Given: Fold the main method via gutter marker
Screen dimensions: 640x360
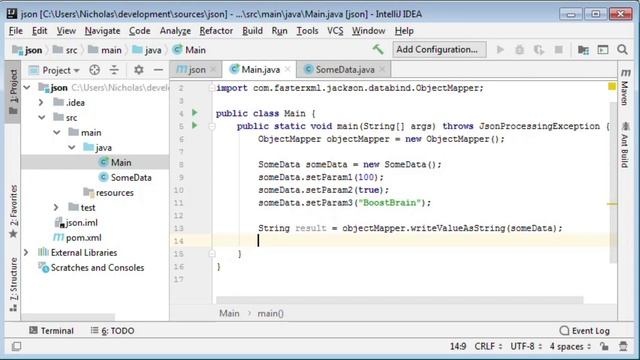Looking at the screenshot, I should tap(212, 126).
